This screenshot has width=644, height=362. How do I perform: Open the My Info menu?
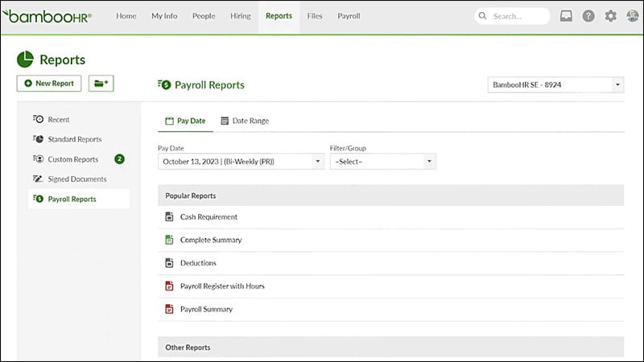[x=164, y=16]
